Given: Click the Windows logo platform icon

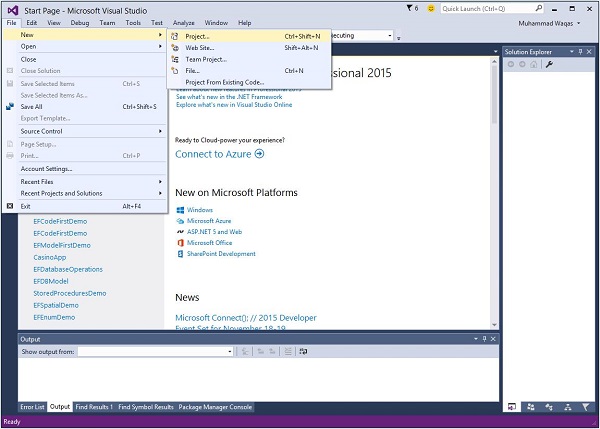Looking at the screenshot, I should point(180,210).
